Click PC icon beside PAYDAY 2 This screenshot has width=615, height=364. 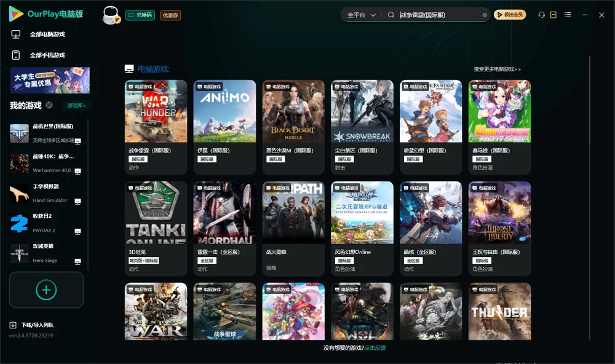[x=77, y=231]
